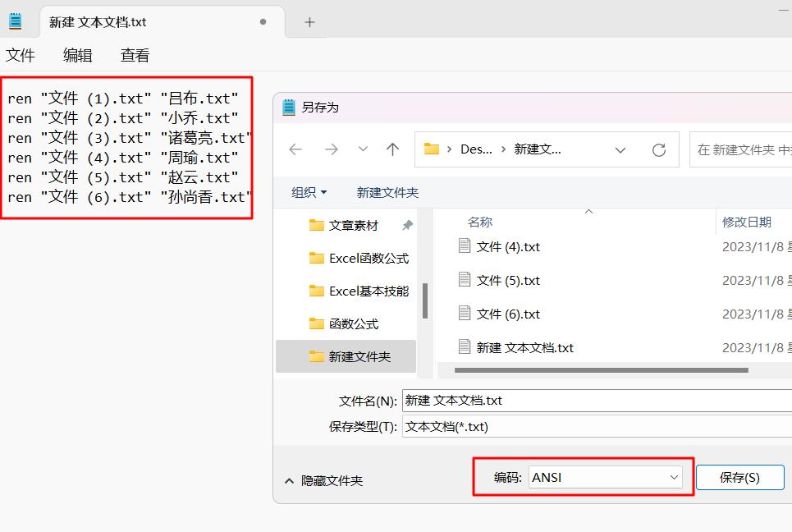
Task: Click pin icon next to 文章素材
Action: coord(407,225)
